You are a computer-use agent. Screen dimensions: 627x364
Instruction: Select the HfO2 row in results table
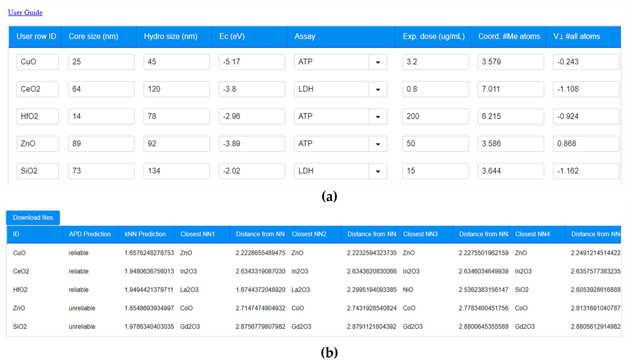[x=20, y=290]
